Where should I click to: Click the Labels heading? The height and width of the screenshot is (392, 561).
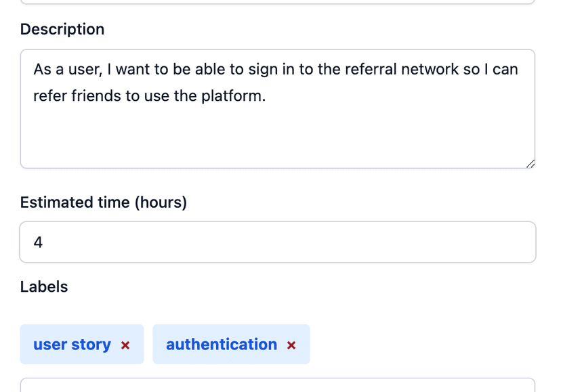[44, 286]
